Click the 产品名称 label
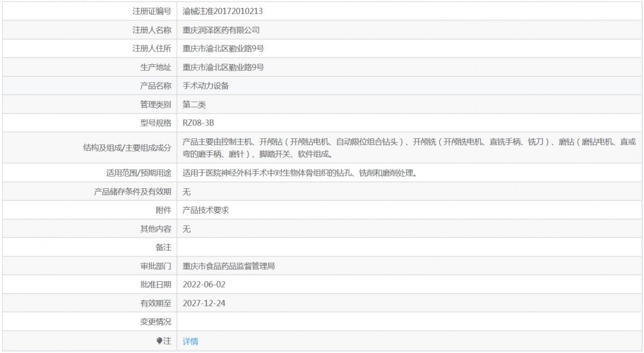644x353 pixels. pyautogui.click(x=156, y=86)
